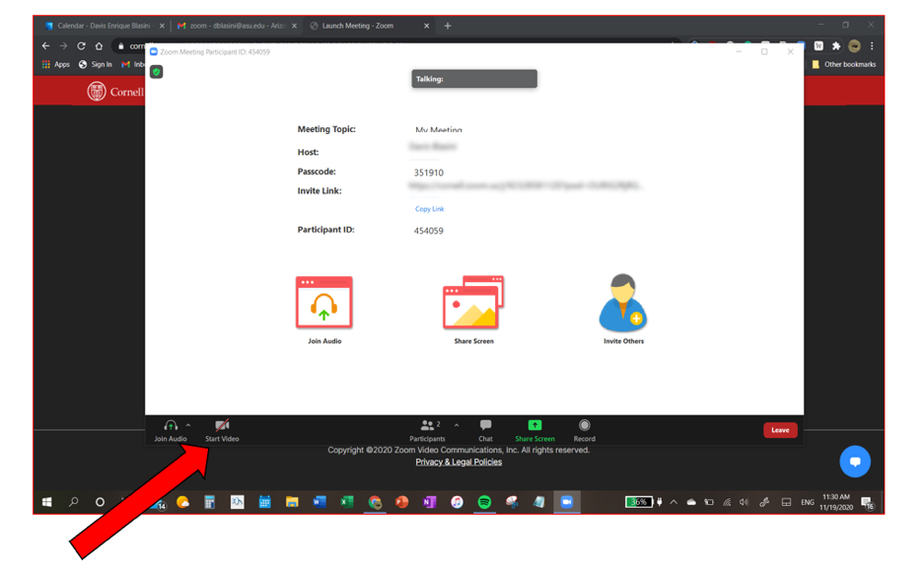Open the Chat panel
This screenshot has height=573, width=924.
click(485, 430)
